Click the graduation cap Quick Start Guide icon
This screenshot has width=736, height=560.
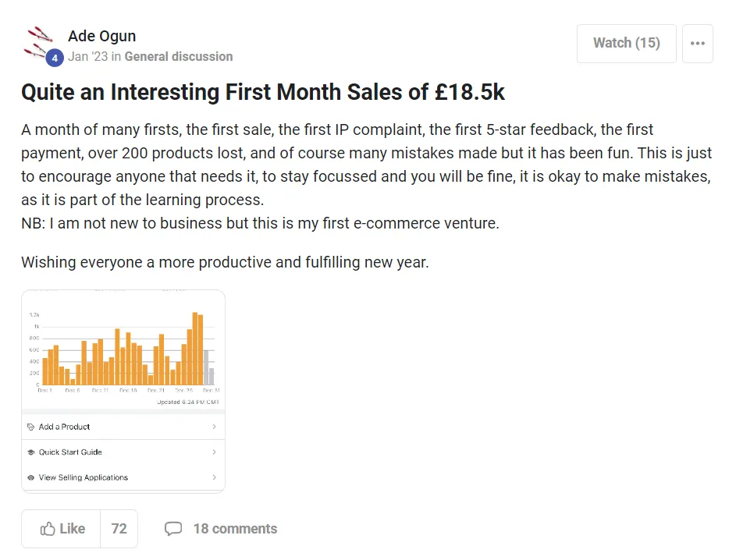30,452
